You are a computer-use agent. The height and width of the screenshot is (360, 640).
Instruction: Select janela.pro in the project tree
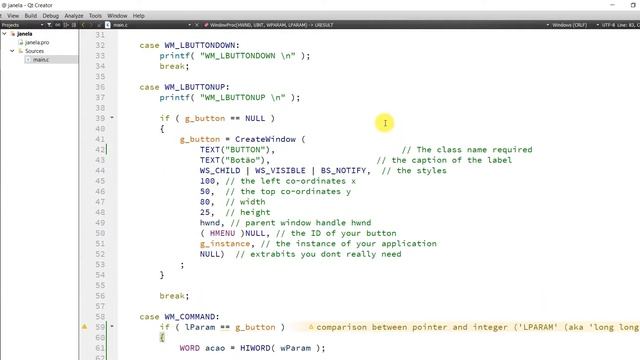pyautogui.click(x=37, y=42)
